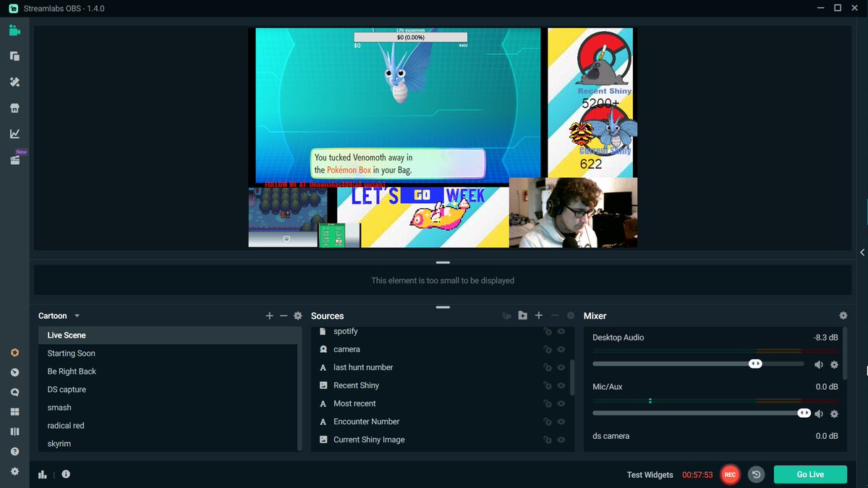Open the help question mark icon
This screenshot has width=868, height=488.
click(14, 452)
